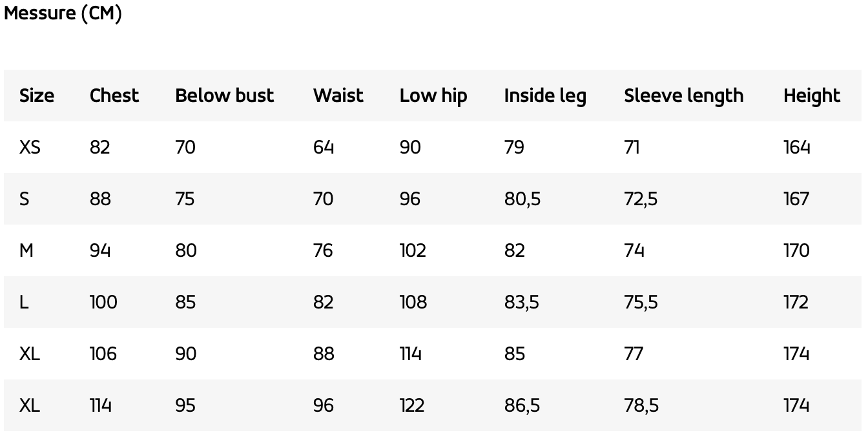Click the Chest column header
868x435 pixels.
coord(114,96)
